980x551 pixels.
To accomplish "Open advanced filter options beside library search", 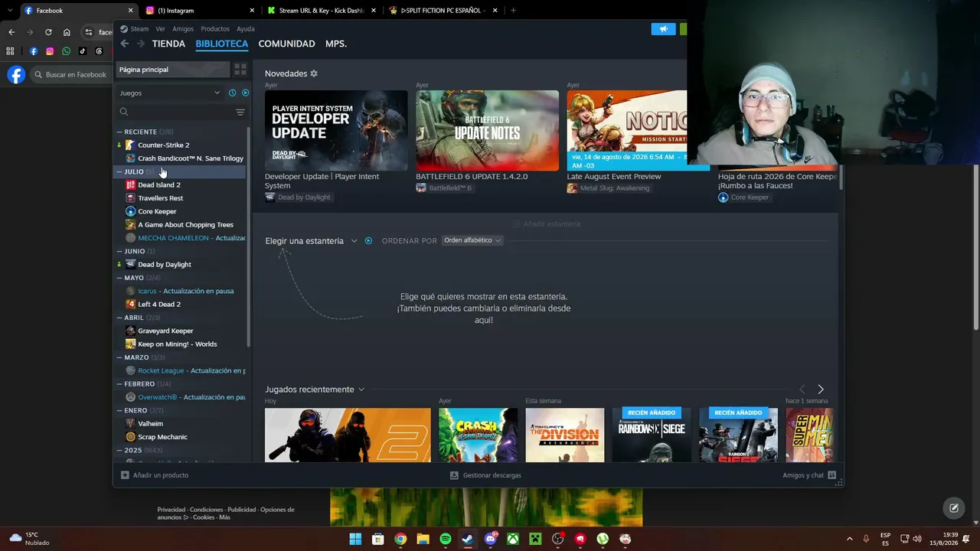I will point(240,112).
